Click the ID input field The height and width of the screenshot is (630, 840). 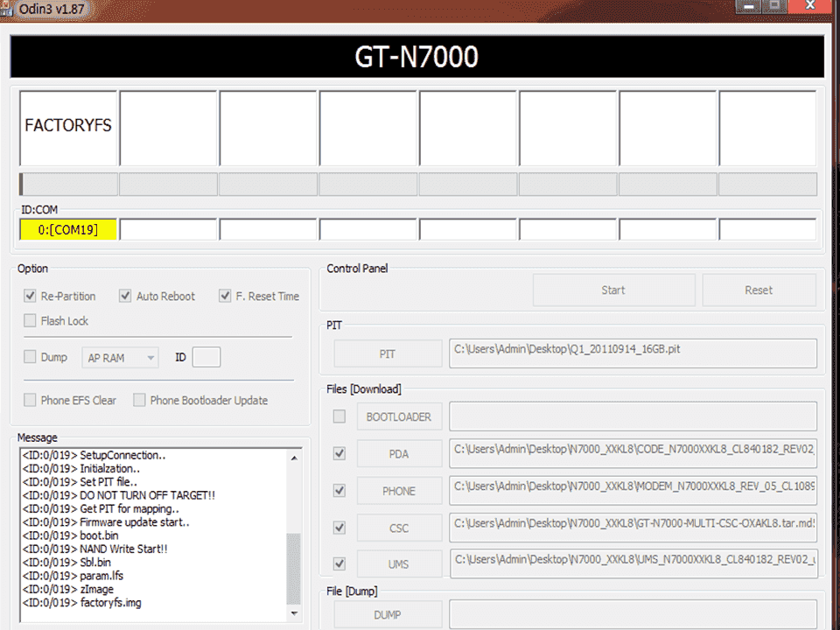click(x=206, y=357)
